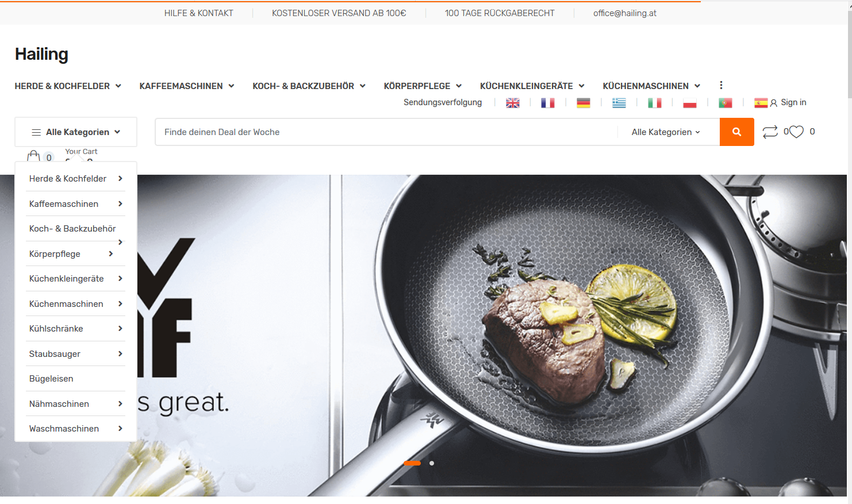Select the German flag language icon
Image resolution: width=852 pixels, height=504 pixels.
point(584,103)
